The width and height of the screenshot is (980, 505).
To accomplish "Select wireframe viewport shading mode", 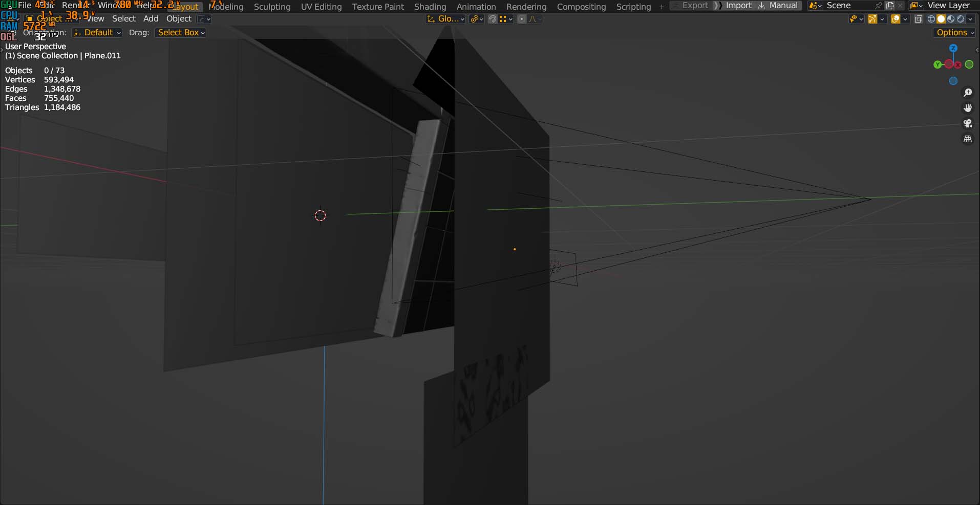I will [931, 19].
